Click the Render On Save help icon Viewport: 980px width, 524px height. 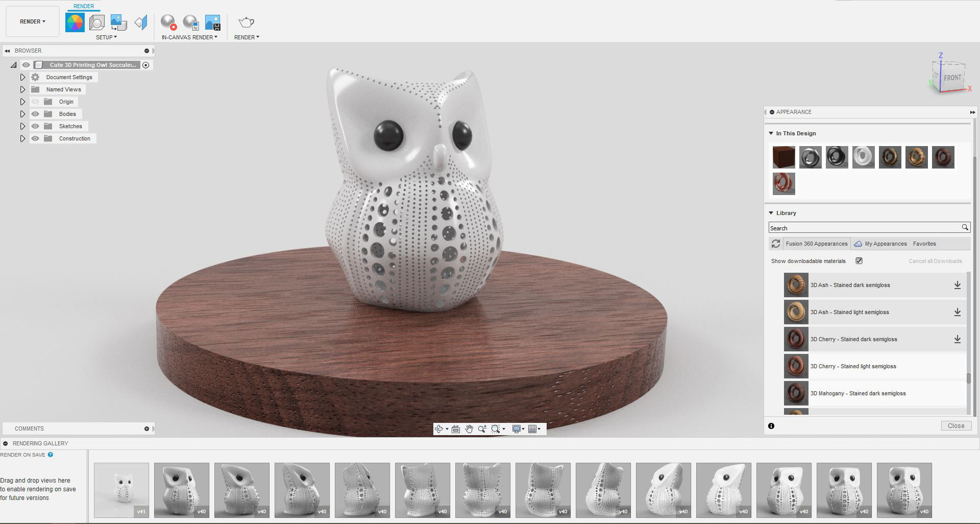point(51,455)
